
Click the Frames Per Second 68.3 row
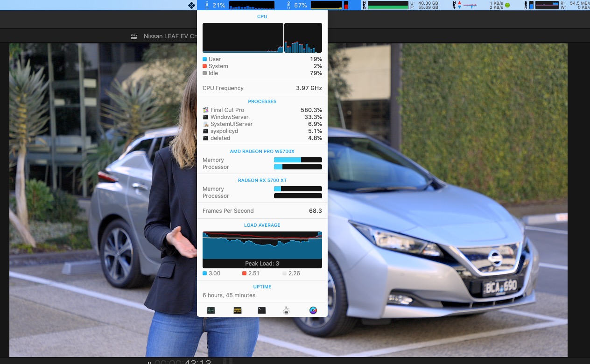262,211
